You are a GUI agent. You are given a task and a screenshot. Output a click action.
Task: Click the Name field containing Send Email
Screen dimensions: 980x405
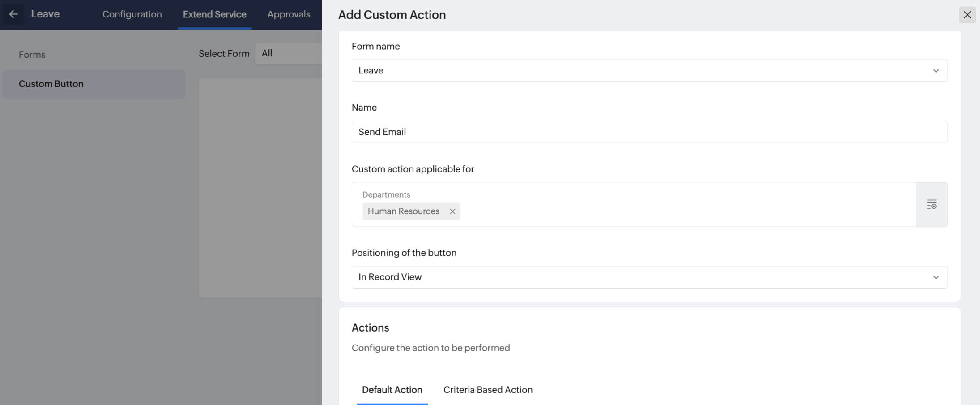coord(649,132)
